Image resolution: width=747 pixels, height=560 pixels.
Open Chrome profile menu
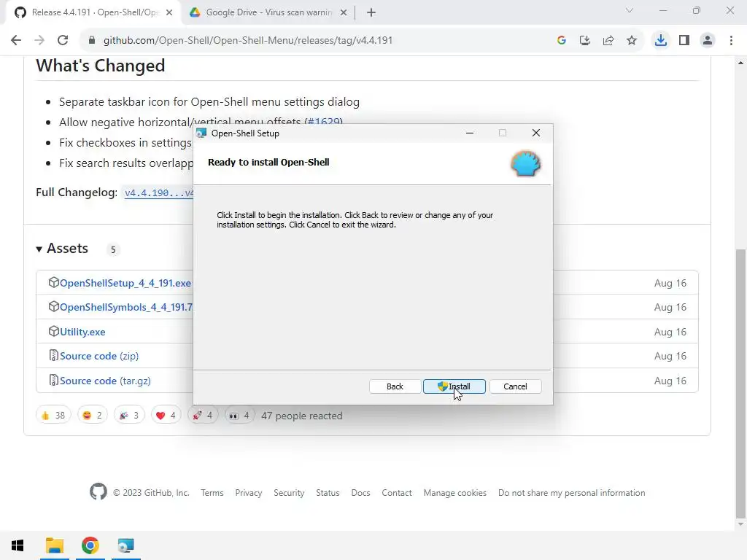(x=708, y=41)
